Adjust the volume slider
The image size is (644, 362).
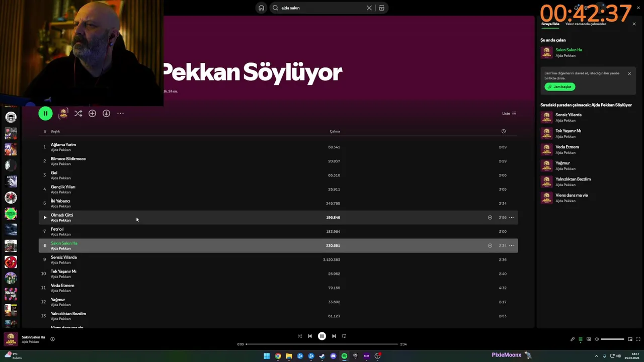(612, 339)
